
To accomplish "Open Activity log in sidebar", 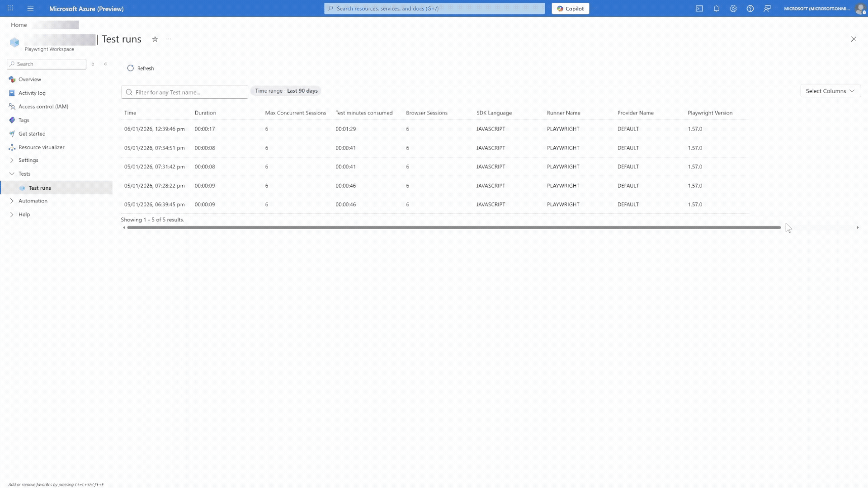I will tap(32, 93).
